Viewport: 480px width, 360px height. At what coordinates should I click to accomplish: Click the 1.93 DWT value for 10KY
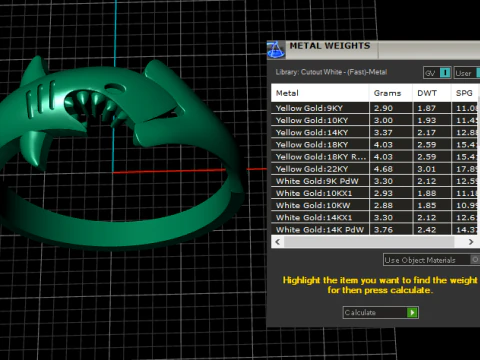427,120
